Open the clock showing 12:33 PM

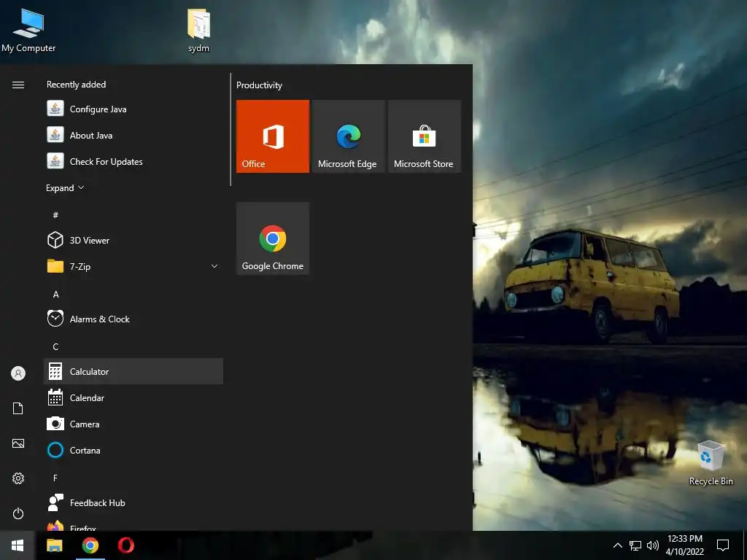[x=684, y=545]
